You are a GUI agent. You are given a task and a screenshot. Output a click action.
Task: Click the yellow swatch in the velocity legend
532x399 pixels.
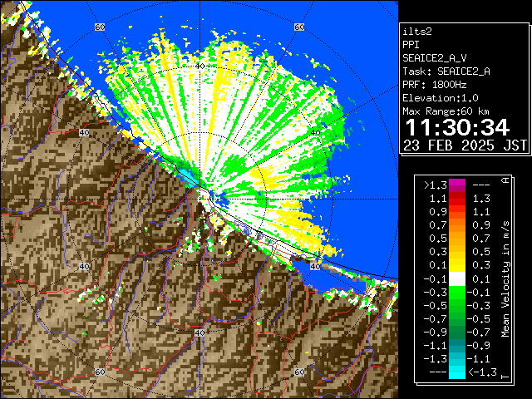click(x=457, y=265)
